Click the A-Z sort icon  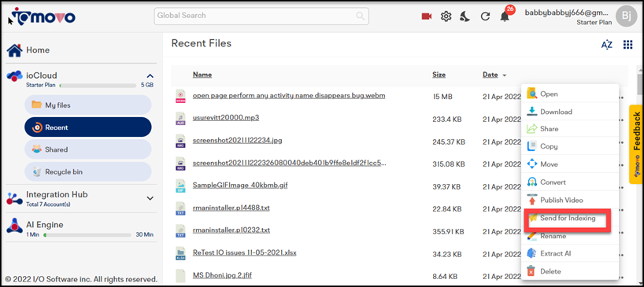coord(607,45)
